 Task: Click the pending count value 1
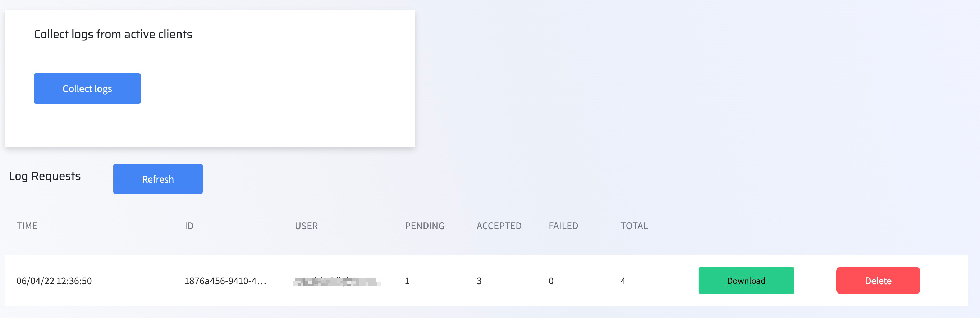[x=407, y=281]
